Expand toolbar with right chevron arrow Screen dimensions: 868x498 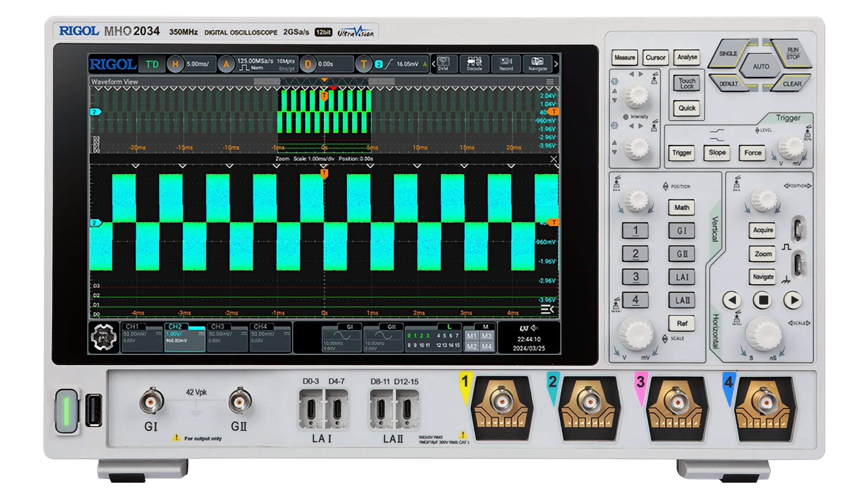coord(556,64)
